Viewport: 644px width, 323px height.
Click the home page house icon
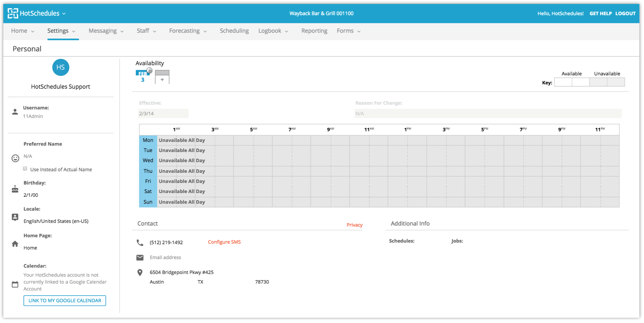(x=15, y=244)
